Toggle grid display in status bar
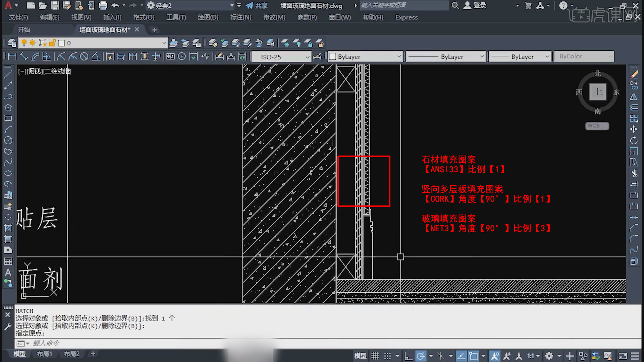This screenshot has height=362, width=644. [375, 356]
